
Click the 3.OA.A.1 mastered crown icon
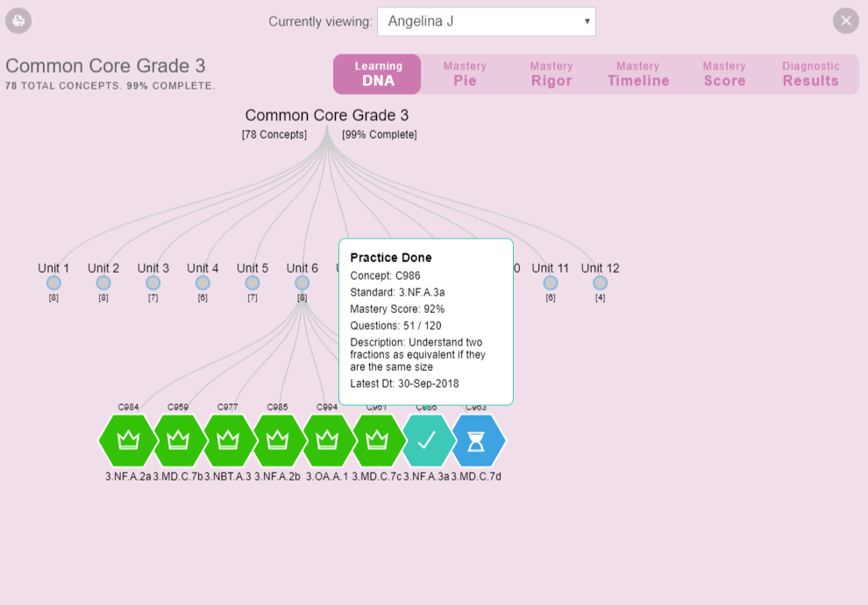pos(327,440)
